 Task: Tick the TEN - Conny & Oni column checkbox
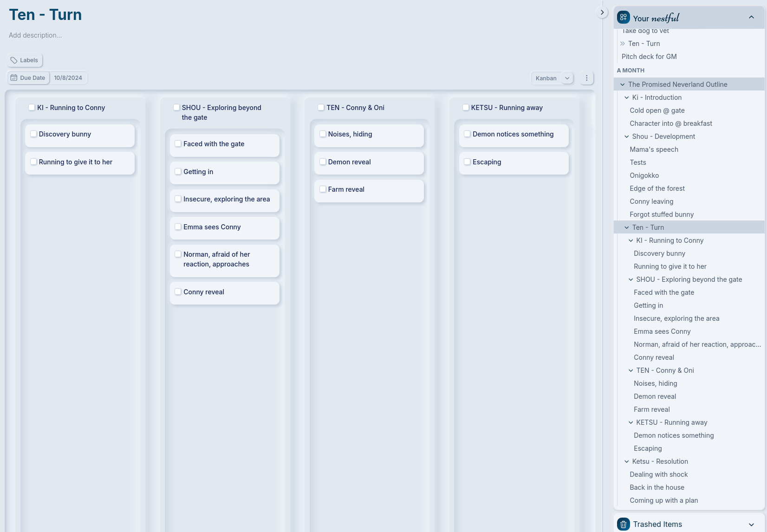[x=321, y=107]
